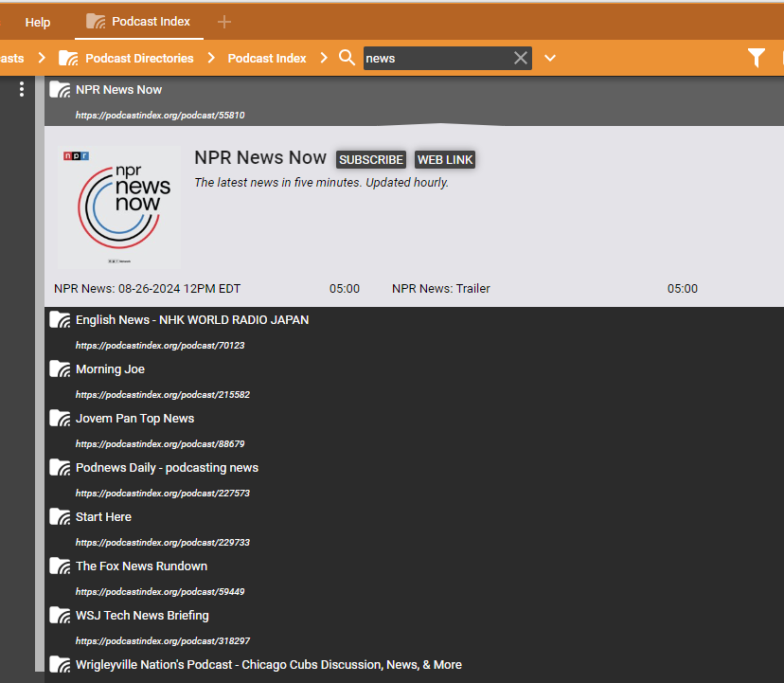Image resolution: width=784 pixels, height=683 pixels.
Task: Click in the news search field
Action: [x=436, y=58]
